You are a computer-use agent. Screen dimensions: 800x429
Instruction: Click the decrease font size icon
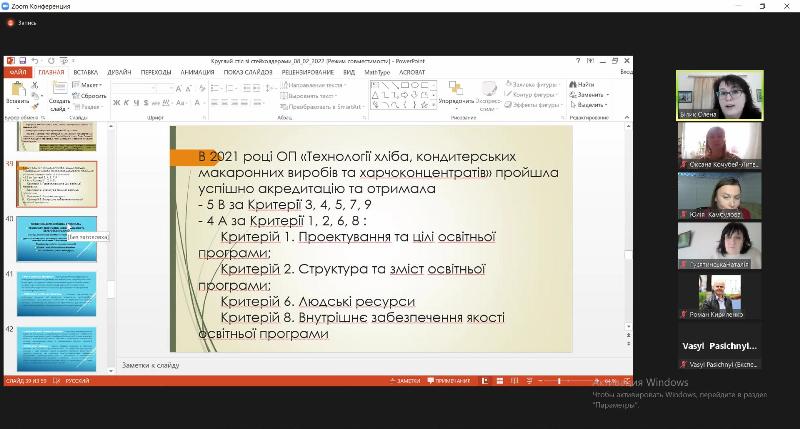188,89
